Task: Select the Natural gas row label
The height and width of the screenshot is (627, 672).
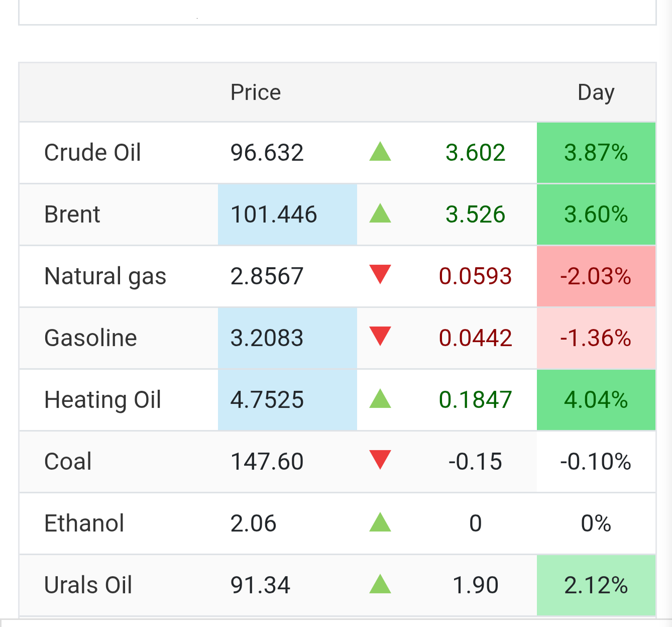Action: pos(105,276)
